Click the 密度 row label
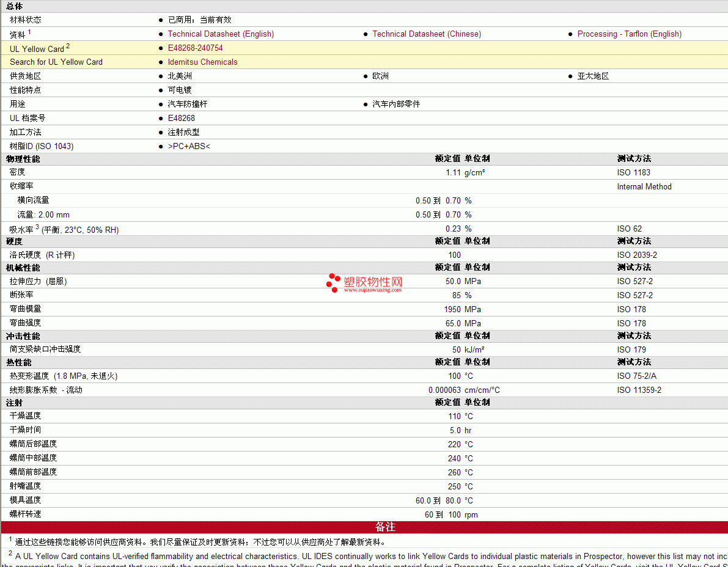Viewport: 728px width, 567px height. 17,172
